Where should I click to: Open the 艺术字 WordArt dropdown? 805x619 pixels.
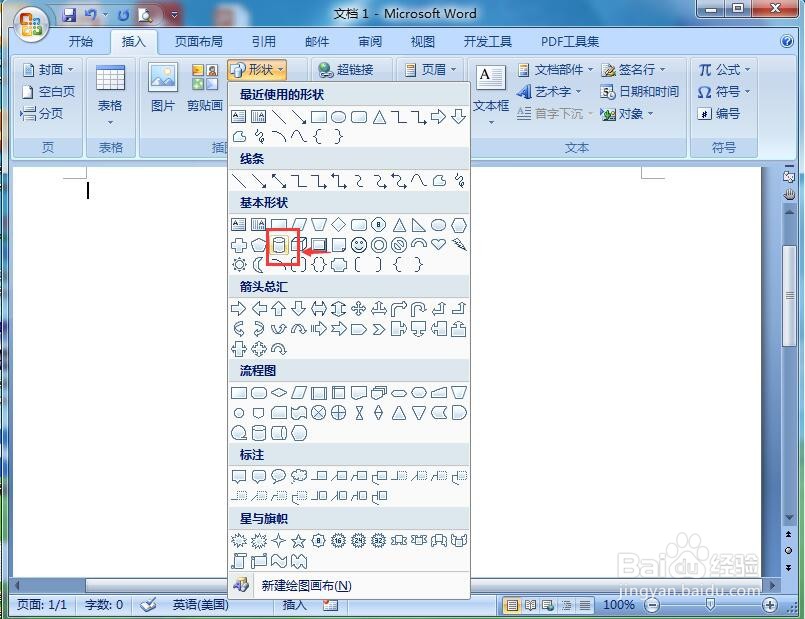[549, 91]
